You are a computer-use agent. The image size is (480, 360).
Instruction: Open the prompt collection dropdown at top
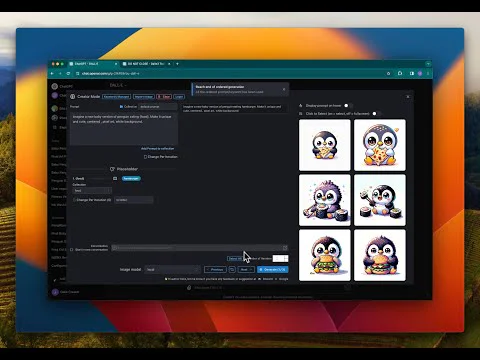tap(158, 107)
